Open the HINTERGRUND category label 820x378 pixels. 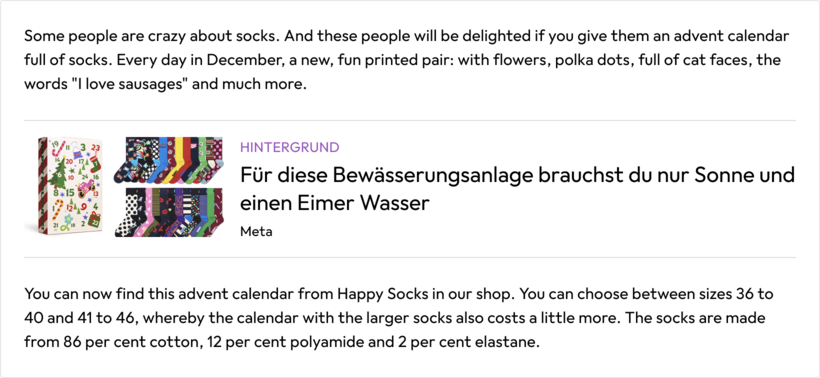tap(290, 147)
